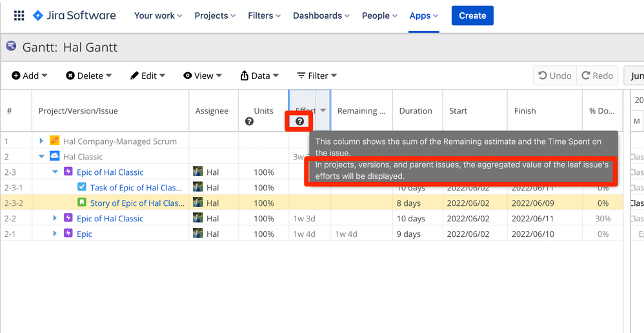Click the Hal Company-Managed Scrum project icon
The width and height of the screenshot is (644, 333).
coord(54,141)
